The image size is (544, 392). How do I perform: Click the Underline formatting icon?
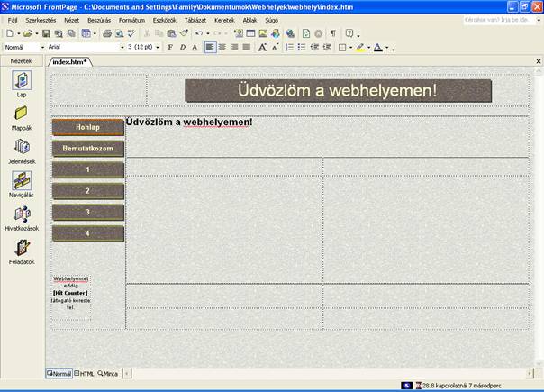click(195, 47)
